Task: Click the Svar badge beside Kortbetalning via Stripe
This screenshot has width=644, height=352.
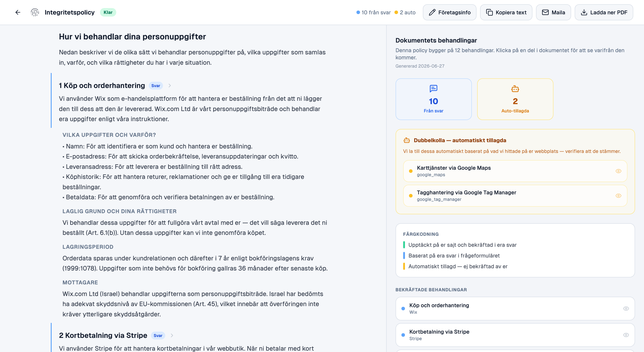Action: pyautogui.click(x=158, y=335)
